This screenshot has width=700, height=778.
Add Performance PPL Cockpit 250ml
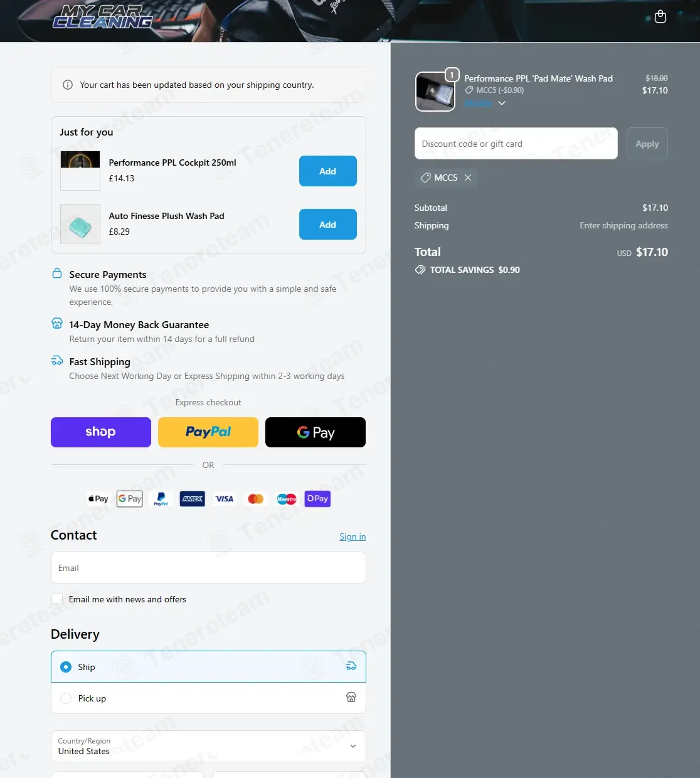(327, 171)
